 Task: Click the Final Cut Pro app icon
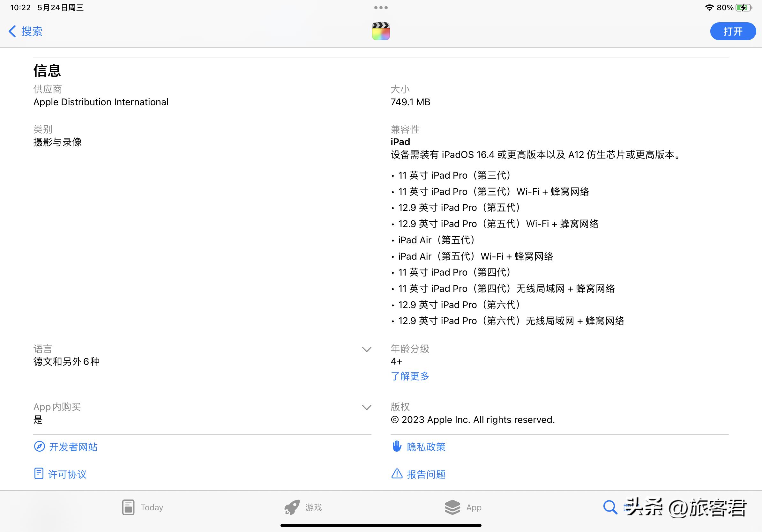381,31
